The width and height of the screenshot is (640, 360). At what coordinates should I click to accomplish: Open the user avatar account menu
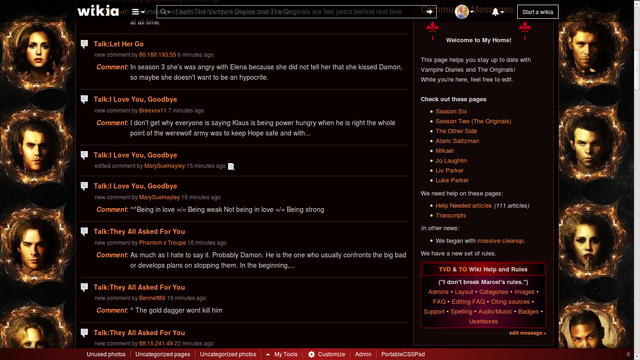pos(464,11)
